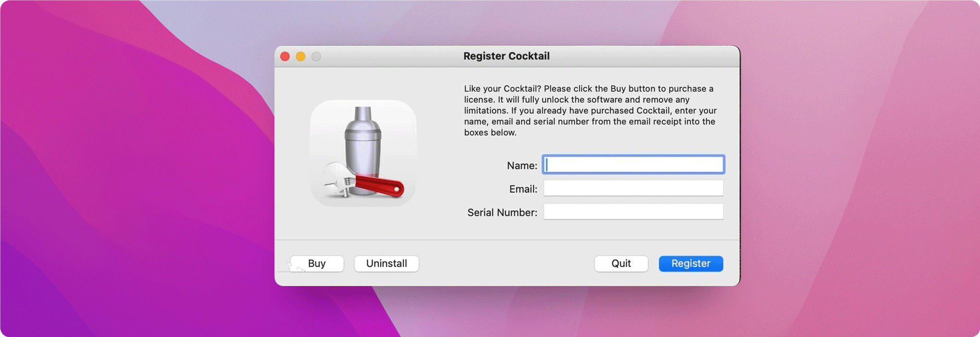The height and width of the screenshot is (337, 980).
Task: Minimize the window with the yellow button
Action: (301, 57)
